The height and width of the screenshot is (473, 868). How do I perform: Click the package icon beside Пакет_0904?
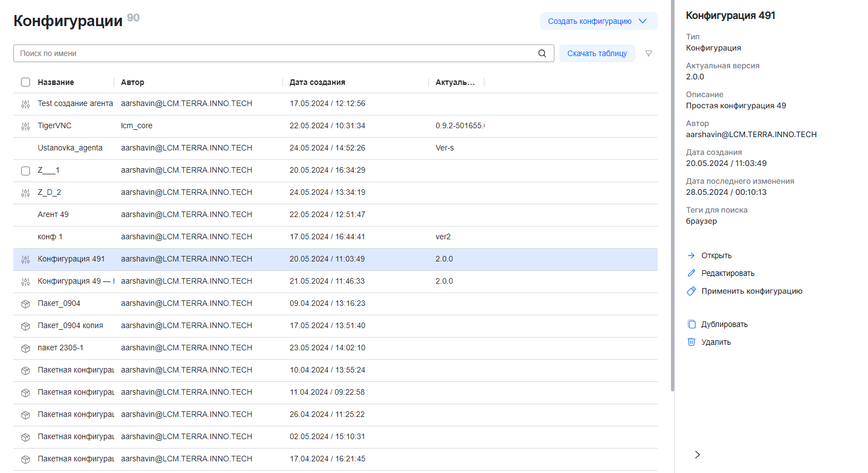tap(26, 304)
